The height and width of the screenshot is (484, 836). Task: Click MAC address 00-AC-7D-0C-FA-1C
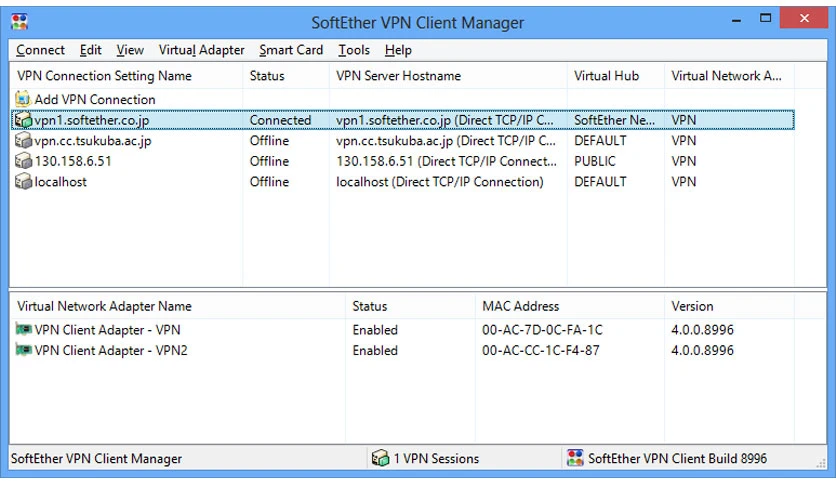click(x=542, y=330)
